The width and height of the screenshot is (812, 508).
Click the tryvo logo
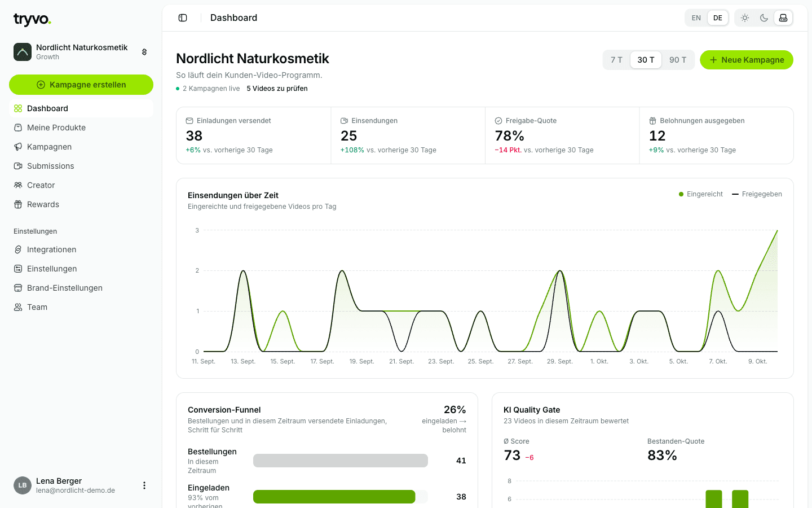click(32, 20)
